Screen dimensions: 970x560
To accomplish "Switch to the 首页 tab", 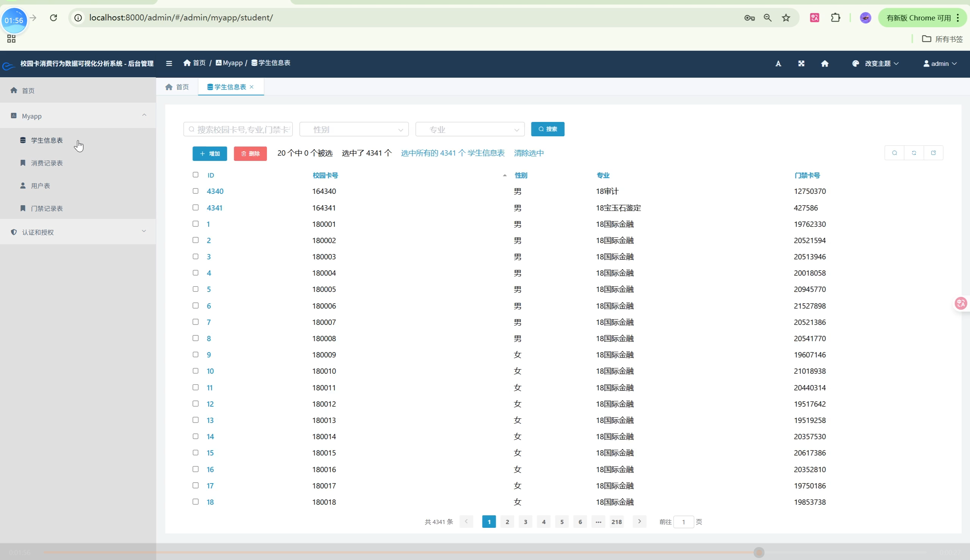I will click(x=177, y=87).
